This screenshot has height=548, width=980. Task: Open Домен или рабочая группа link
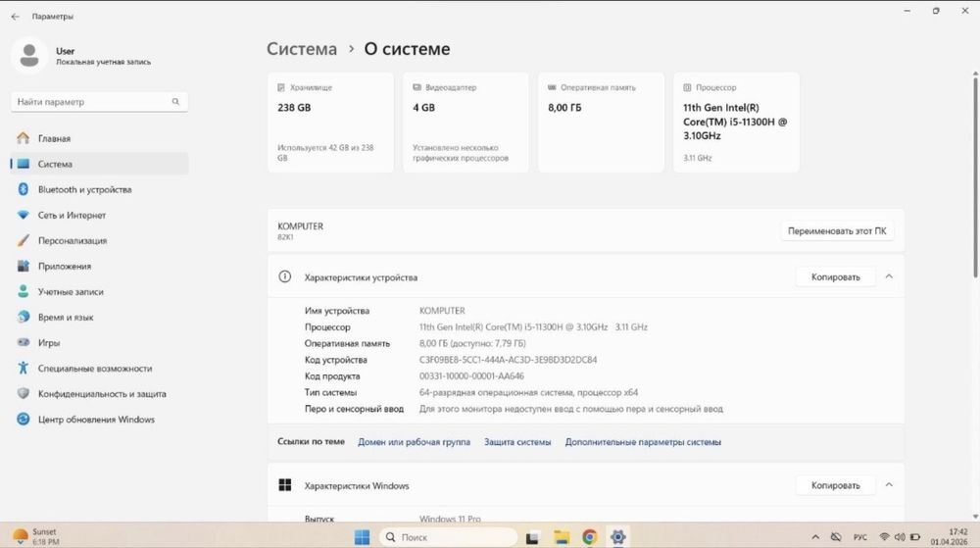(x=414, y=442)
